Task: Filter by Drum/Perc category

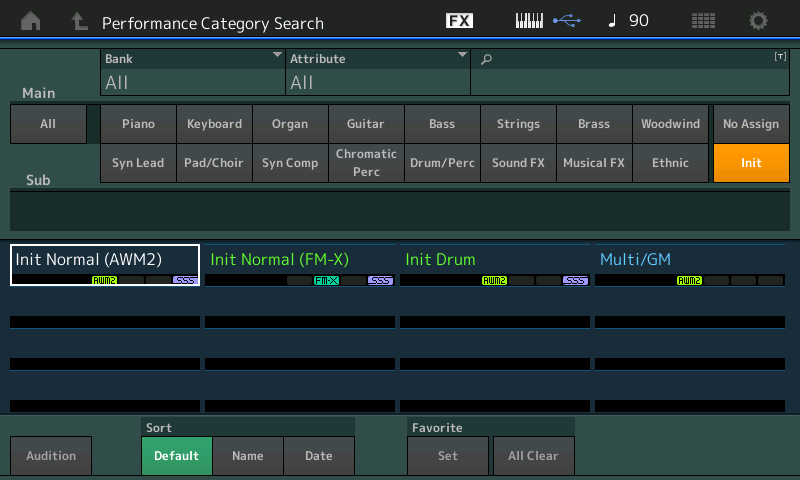Action: pyautogui.click(x=442, y=163)
